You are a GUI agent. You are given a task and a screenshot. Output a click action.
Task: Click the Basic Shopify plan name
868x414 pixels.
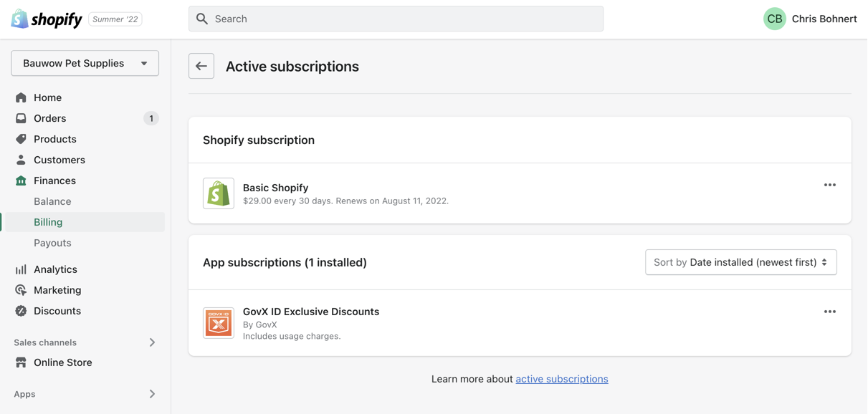[x=276, y=188]
